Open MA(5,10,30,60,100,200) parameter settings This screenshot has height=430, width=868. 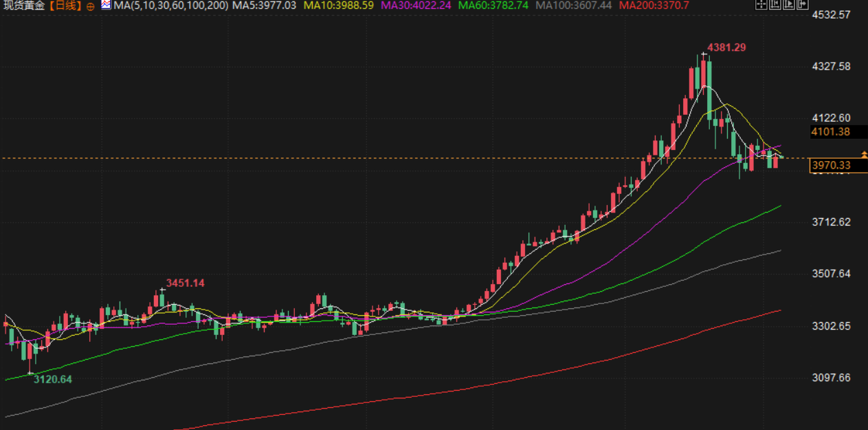pyautogui.click(x=170, y=6)
